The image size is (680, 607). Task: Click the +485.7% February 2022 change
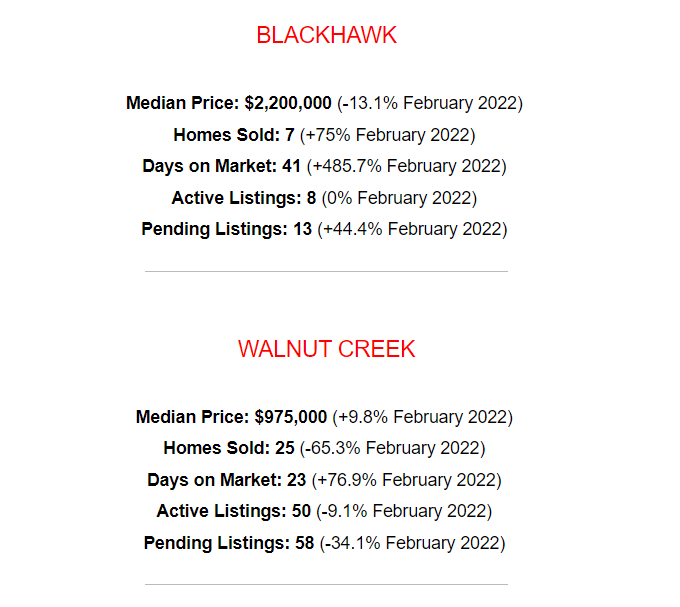[x=407, y=166]
